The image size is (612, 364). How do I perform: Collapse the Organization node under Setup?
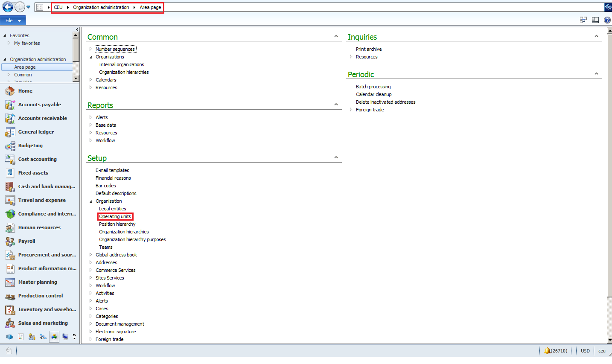coord(90,201)
